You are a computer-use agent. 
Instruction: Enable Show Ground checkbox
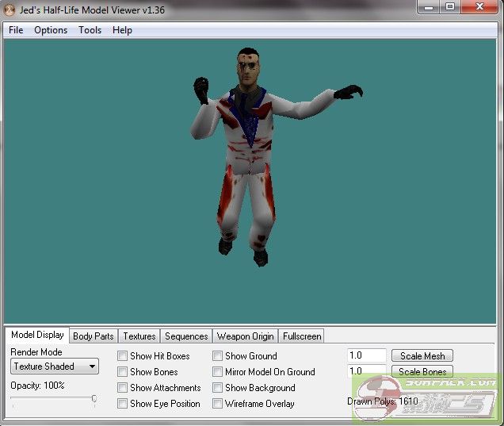217,356
